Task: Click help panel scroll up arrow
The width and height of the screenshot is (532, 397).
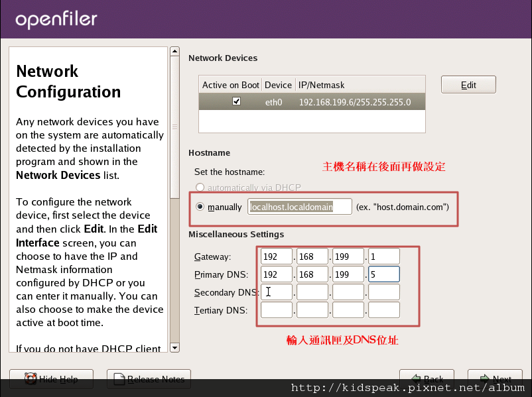Action: [174, 52]
